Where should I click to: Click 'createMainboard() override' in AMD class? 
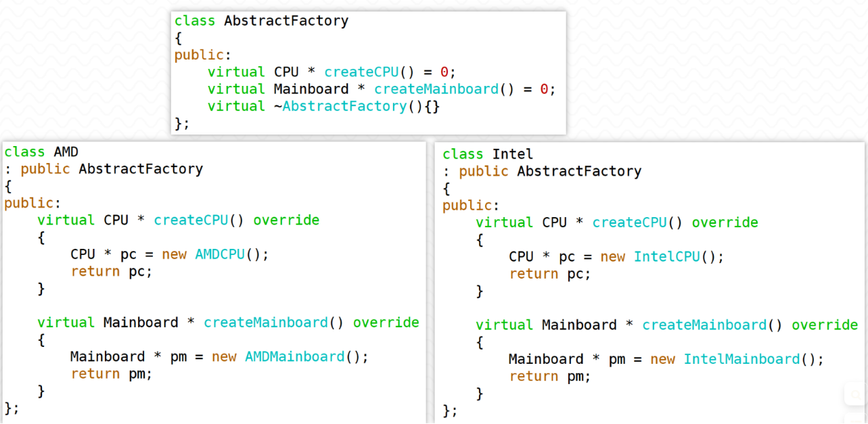(x=311, y=323)
